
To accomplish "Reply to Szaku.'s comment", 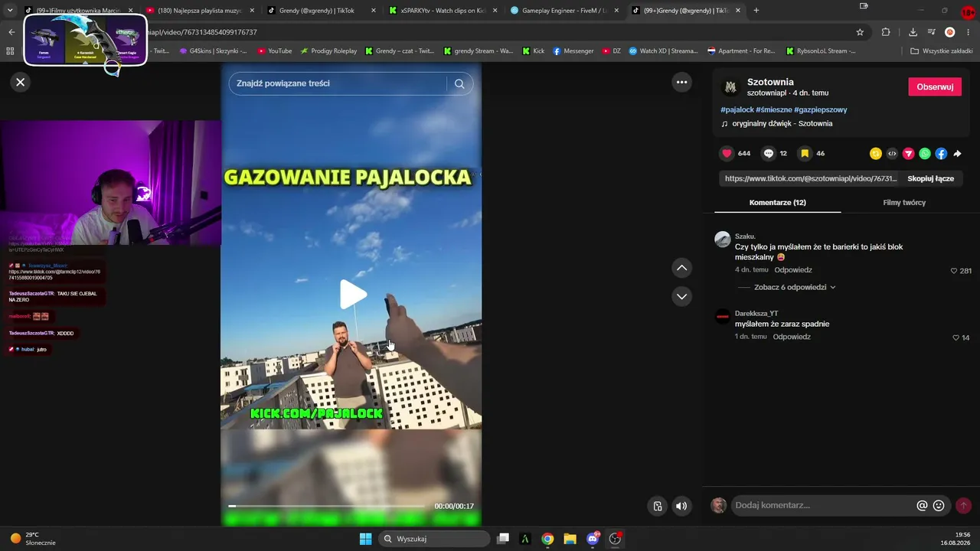I will [793, 270].
